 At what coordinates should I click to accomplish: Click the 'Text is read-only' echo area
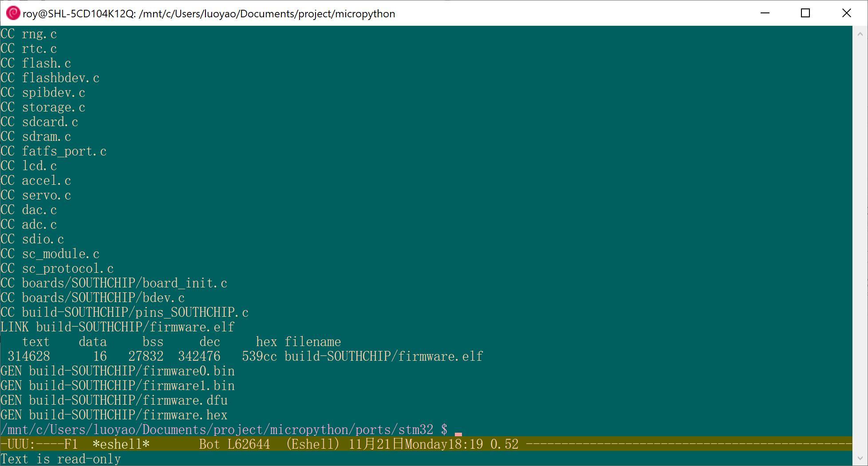pyautogui.click(x=61, y=459)
